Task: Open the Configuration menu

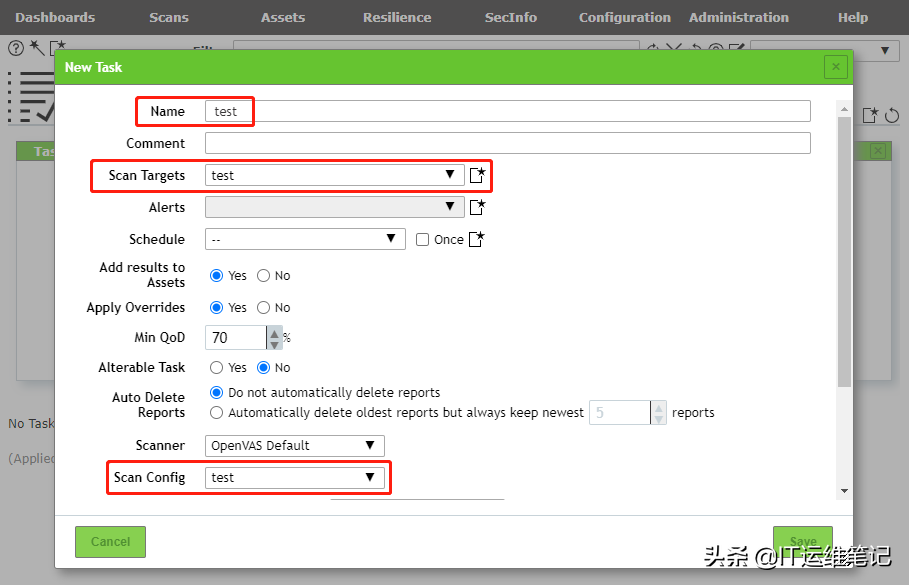Action: (624, 17)
